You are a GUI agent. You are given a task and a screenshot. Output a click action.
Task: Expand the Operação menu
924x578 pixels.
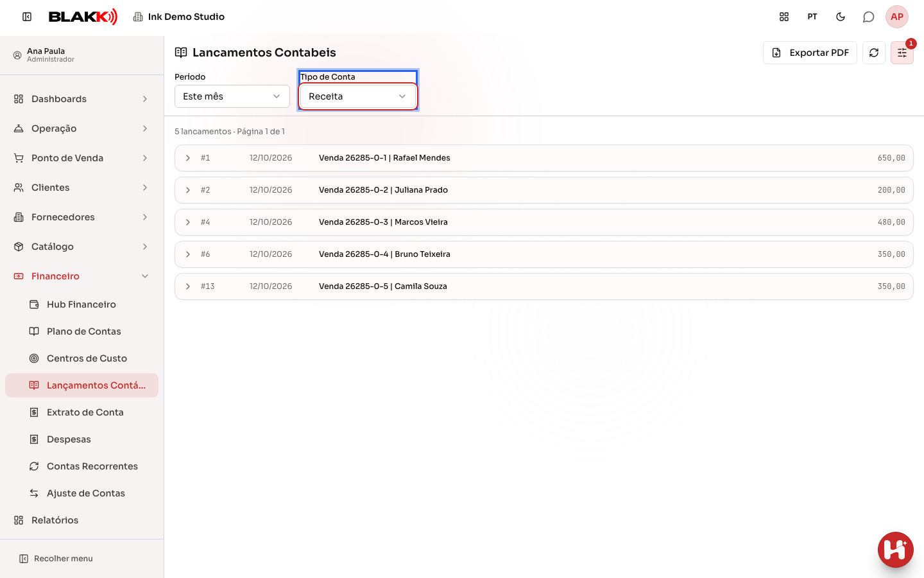81,128
